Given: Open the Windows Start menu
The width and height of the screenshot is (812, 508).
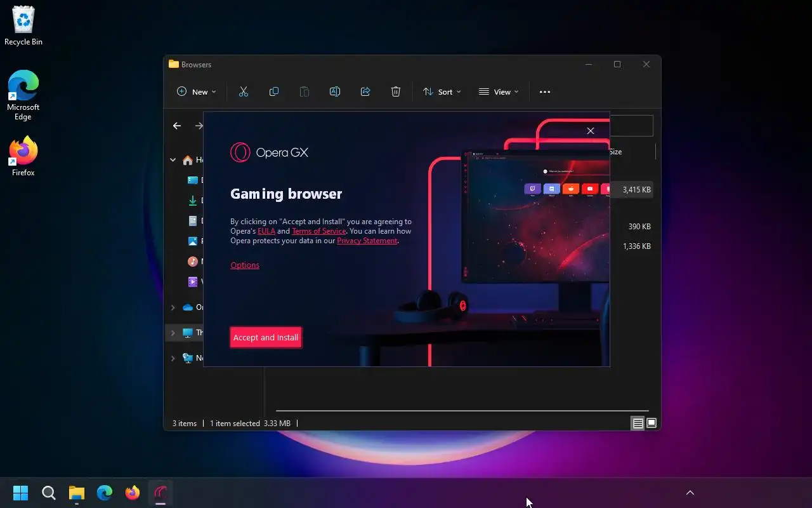Looking at the screenshot, I should pos(21,493).
